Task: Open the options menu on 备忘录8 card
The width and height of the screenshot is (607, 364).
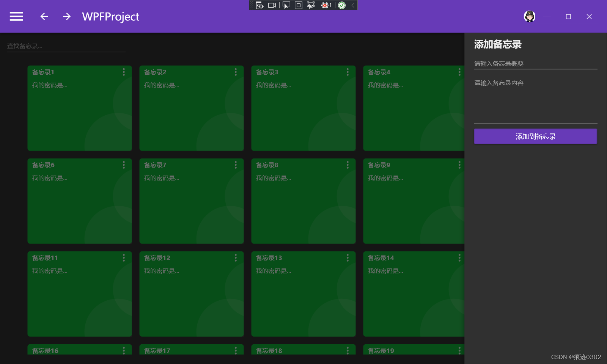Action: tap(348, 165)
